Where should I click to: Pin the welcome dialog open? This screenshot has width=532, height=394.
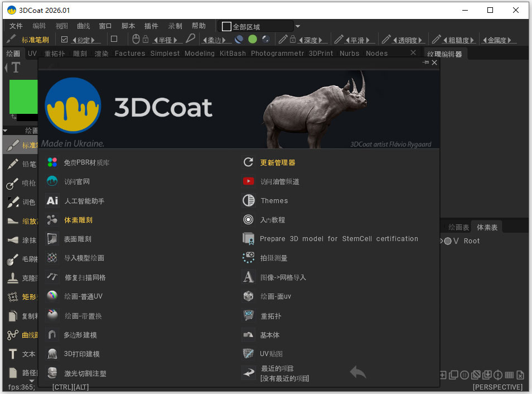[x=424, y=62]
